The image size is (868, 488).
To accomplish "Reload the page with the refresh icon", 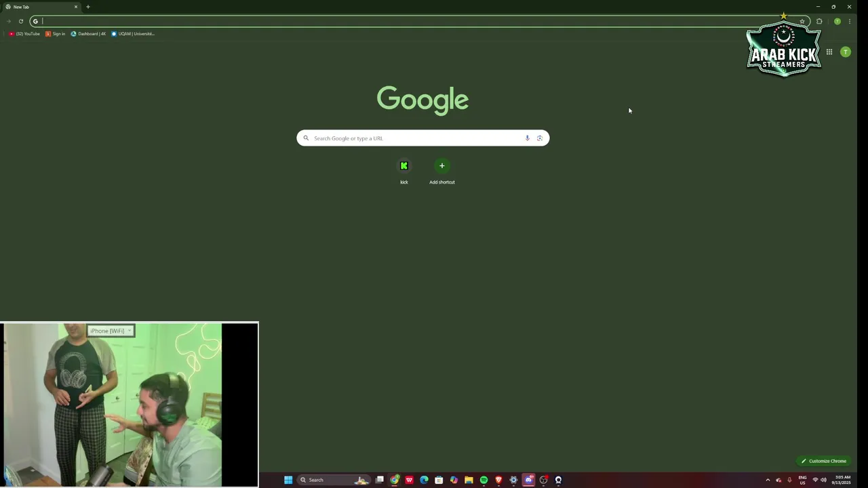I will pyautogui.click(x=21, y=21).
